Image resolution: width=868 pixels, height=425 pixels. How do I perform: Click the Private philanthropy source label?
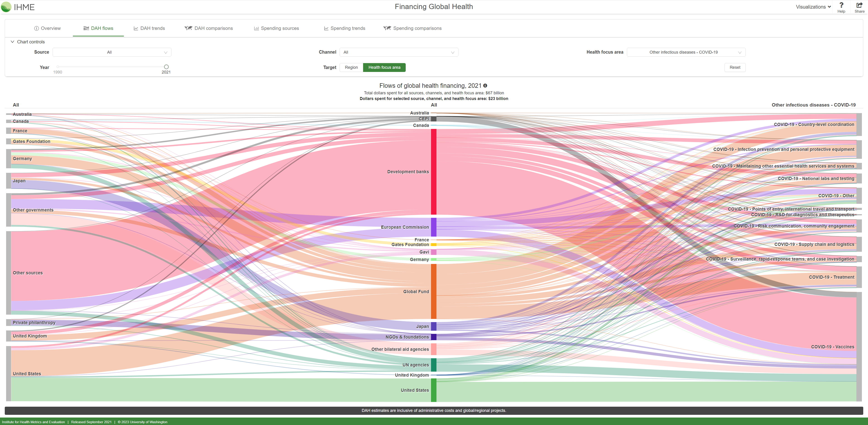[x=34, y=323]
